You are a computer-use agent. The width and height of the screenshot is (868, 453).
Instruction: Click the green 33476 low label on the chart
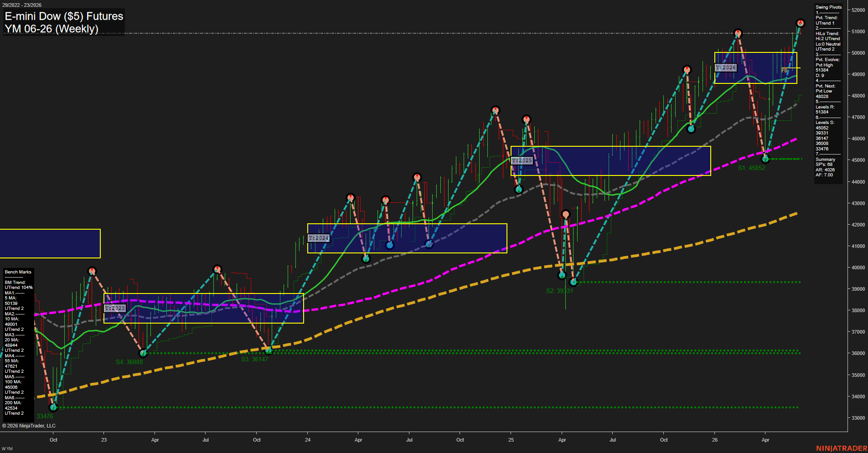[45, 416]
